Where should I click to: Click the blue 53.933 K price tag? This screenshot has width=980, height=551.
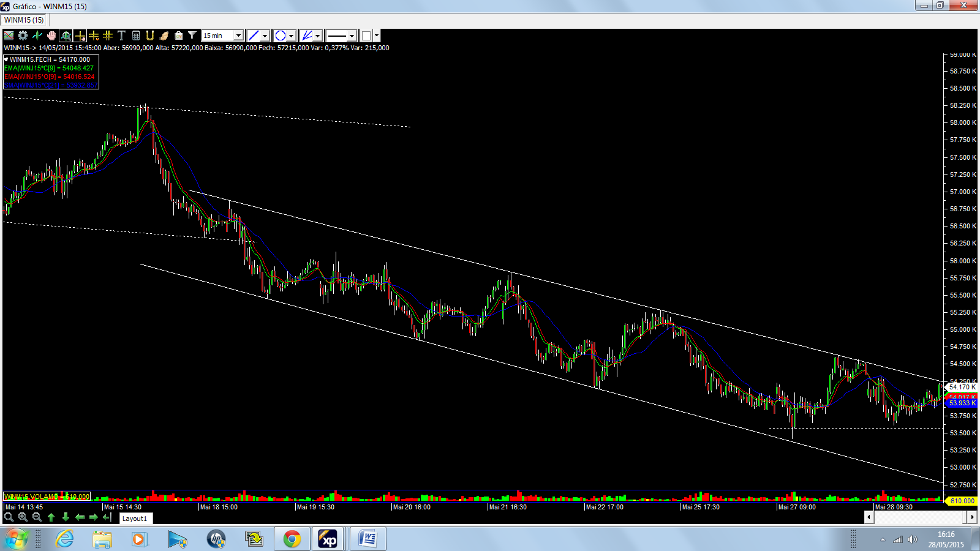tap(962, 403)
